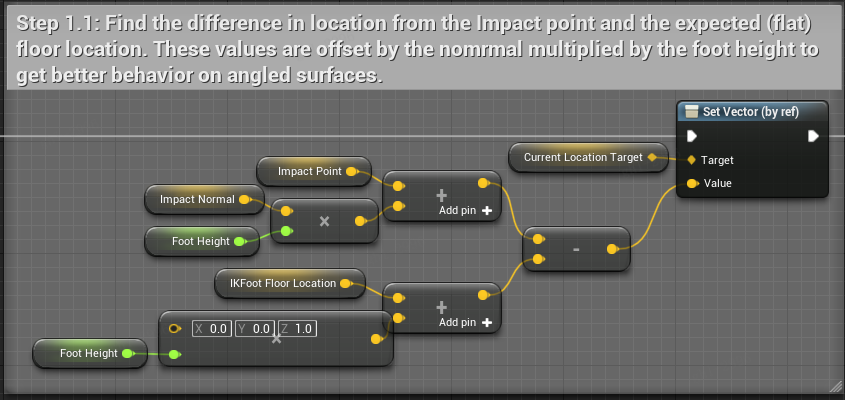Click the unconnected vector input pin beside X field
845x400 pixels.
(x=175, y=328)
